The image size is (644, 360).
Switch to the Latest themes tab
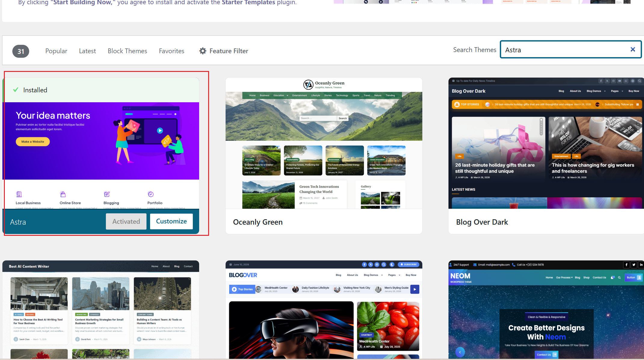click(87, 51)
